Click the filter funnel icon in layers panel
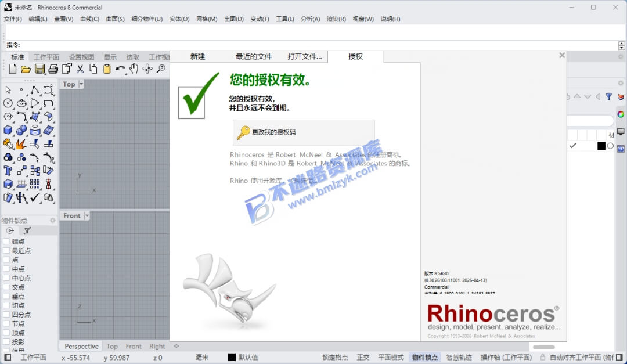 tap(608, 96)
